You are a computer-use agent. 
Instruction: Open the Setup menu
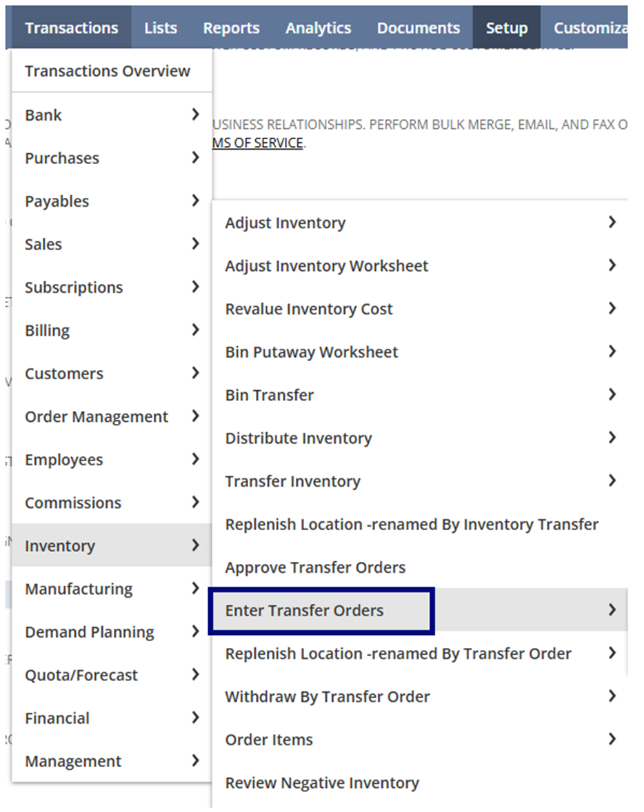506,28
